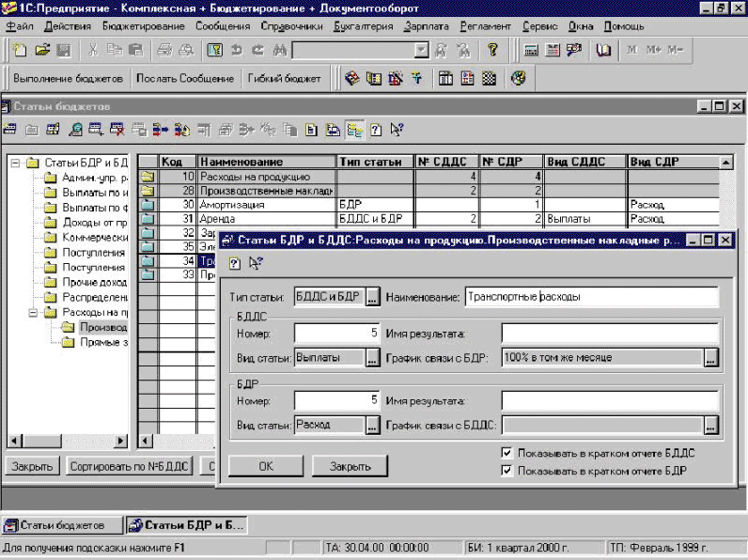Open the Calendar icon

click(553, 50)
